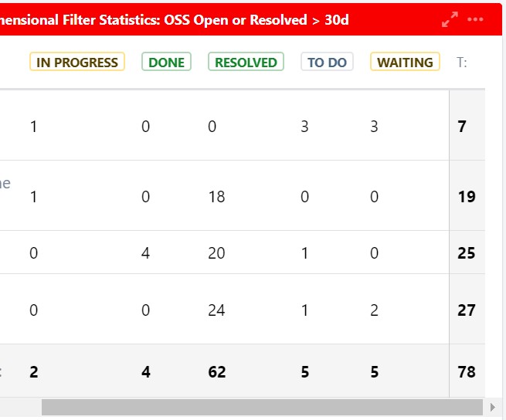Open the RESOLVED count 18

pos(216,196)
